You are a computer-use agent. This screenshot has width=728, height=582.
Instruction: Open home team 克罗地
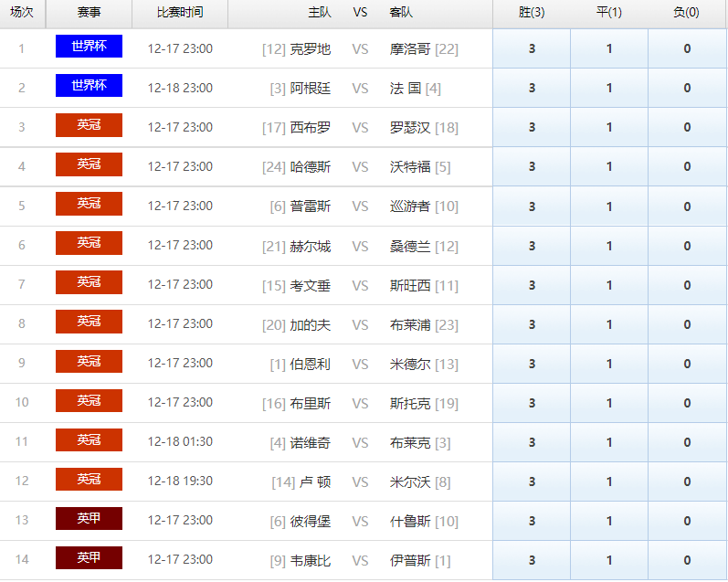click(x=311, y=48)
